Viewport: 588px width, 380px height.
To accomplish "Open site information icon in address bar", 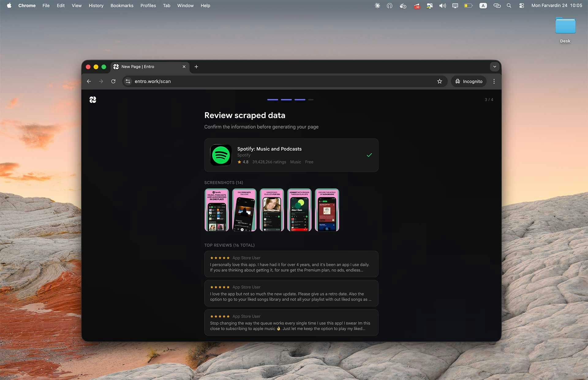I will click(128, 81).
